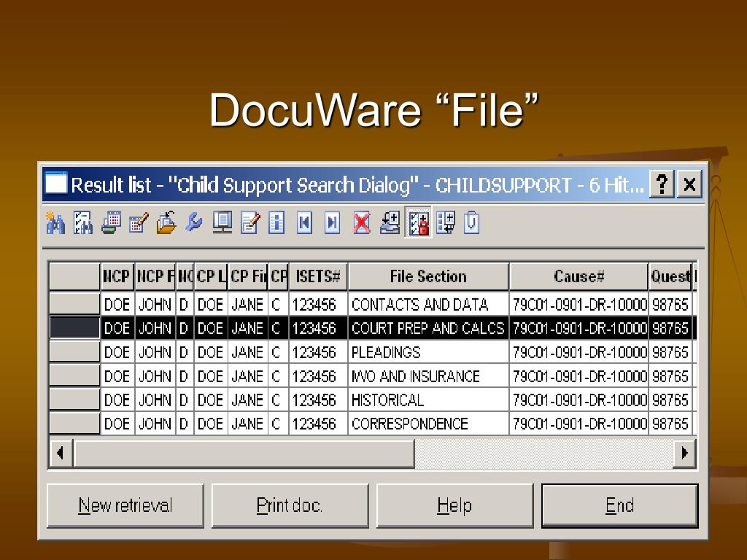
Task: Click the add to basket tray icon
Action: coord(390,222)
